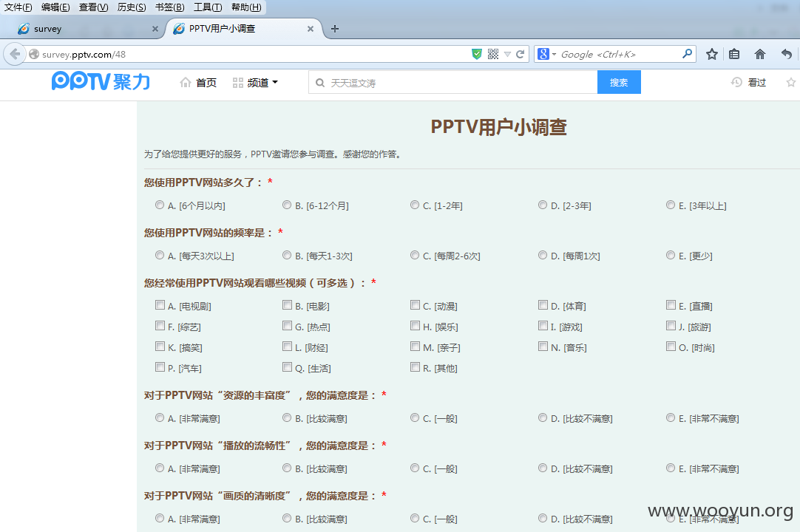
Task: Focus the PPTV site search field
Action: point(453,83)
